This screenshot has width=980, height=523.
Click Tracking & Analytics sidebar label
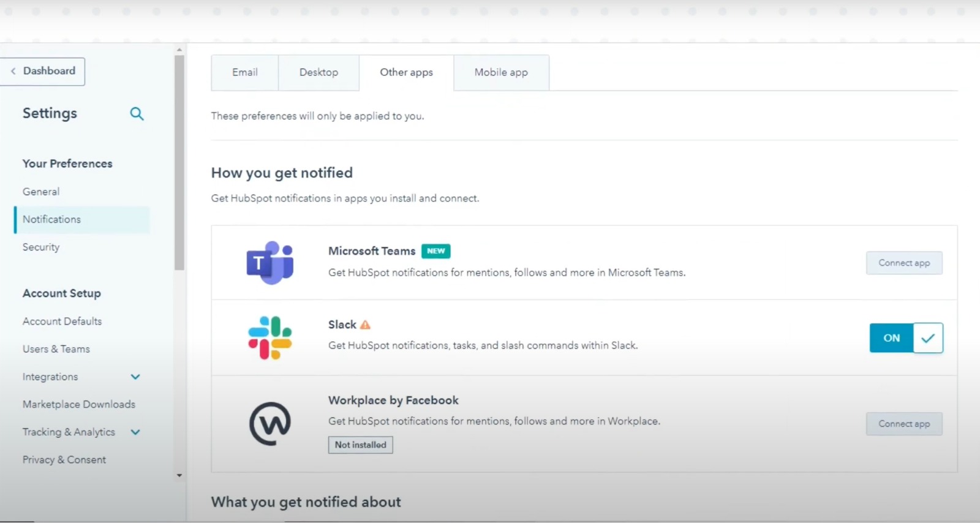tap(69, 432)
